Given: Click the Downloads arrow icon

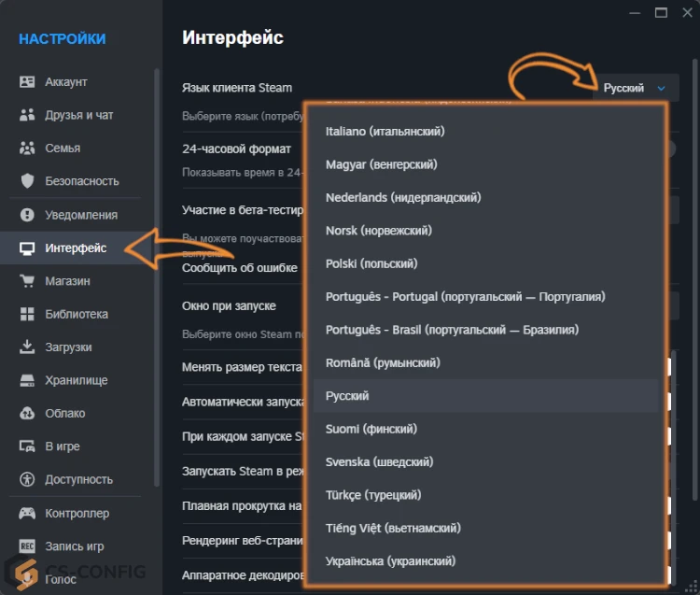Looking at the screenshot, I should [x=27, y=347].
